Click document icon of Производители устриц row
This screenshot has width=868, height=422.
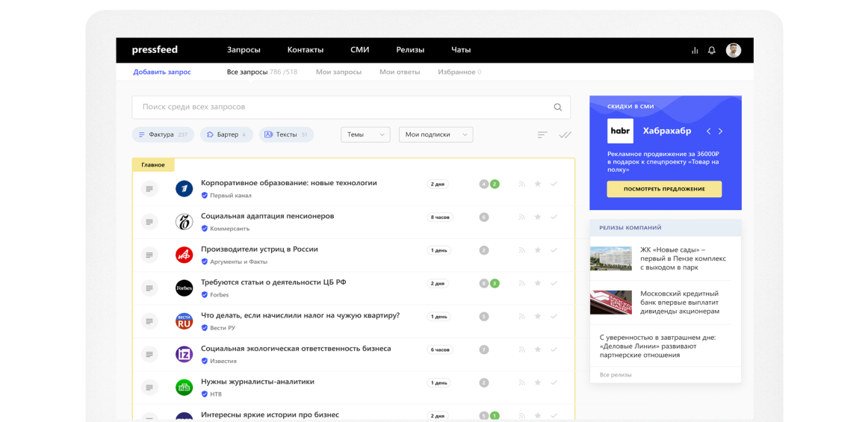click(149, 255)
